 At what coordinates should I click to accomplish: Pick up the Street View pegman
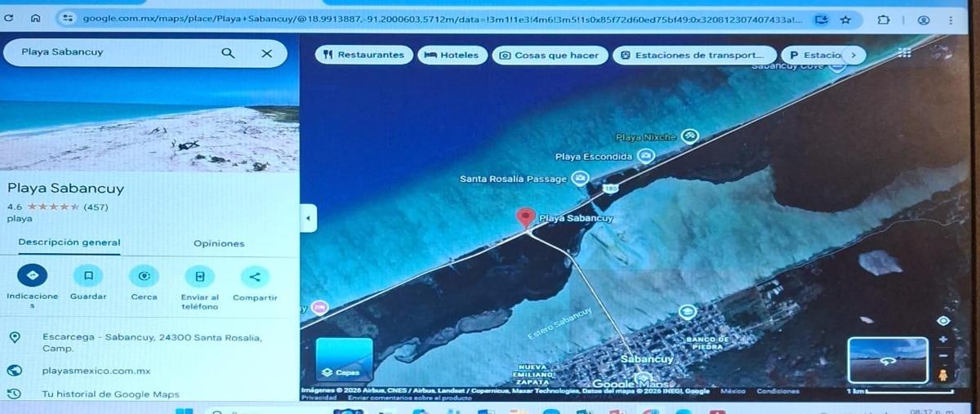click(943, 376)
